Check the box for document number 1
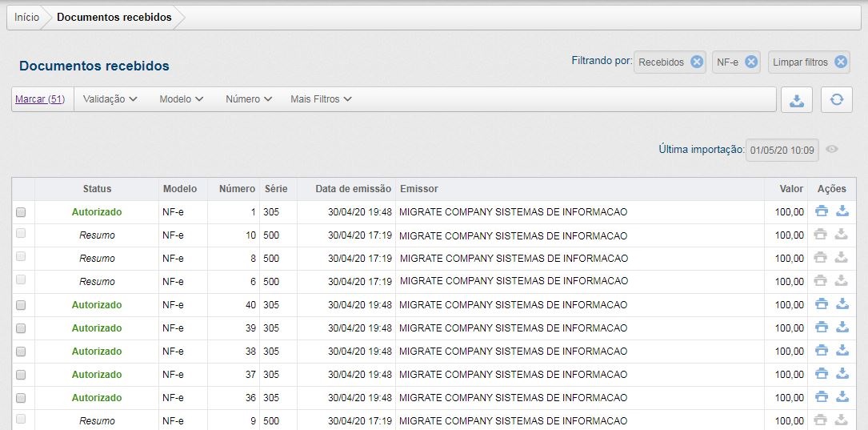Viewport: 868px width, 430px height. coord(21,212)
